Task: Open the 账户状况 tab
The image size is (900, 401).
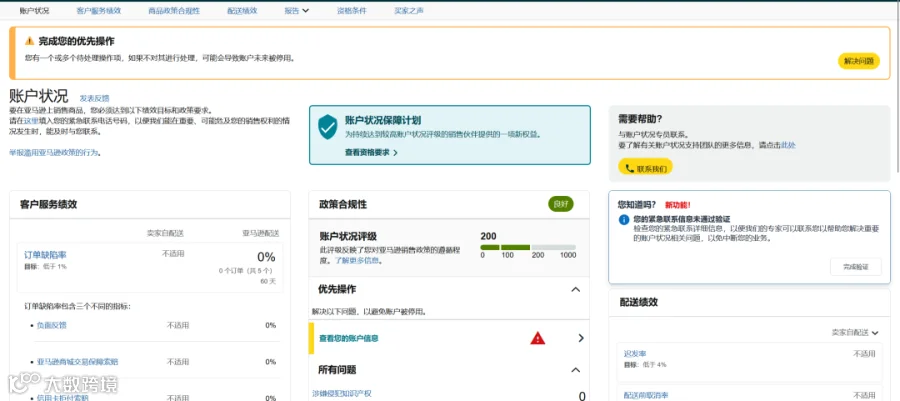Action: click(34, 10)
